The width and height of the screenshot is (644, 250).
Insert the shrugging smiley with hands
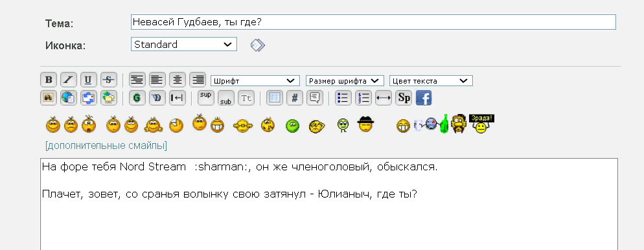[154, 125]
